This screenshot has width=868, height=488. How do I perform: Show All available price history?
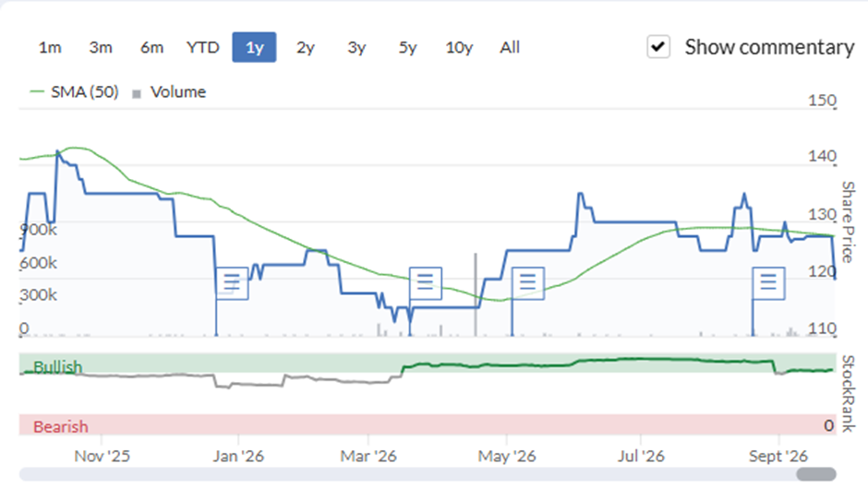510,48
